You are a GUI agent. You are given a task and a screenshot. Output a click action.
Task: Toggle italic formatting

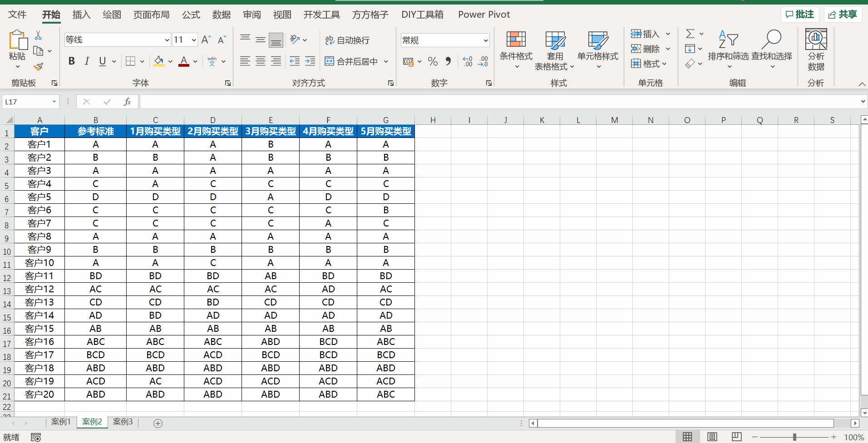coord(87,61)
